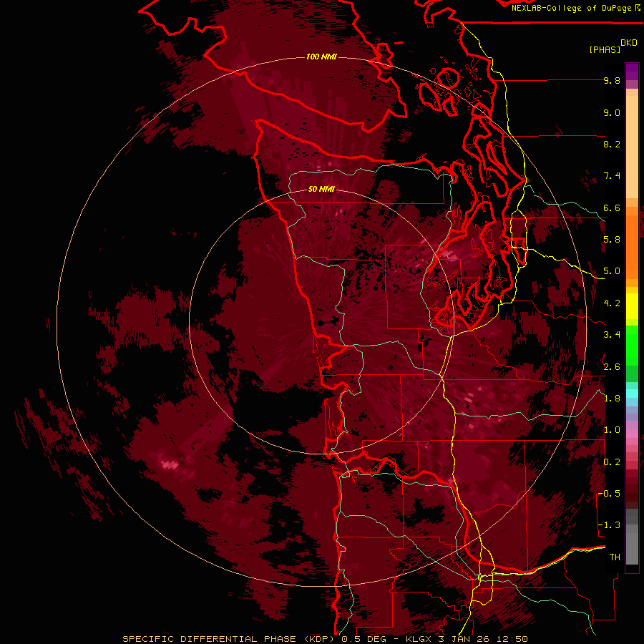The image size is (644, 644).
Task: Click the -1.3 scale value label
Action: (609, 525)
